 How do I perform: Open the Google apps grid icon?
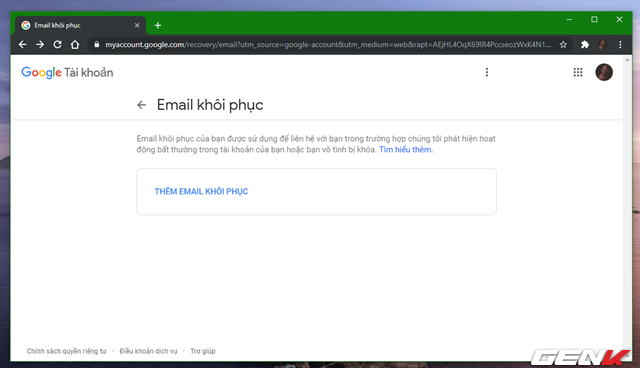[x=578, y=72]
